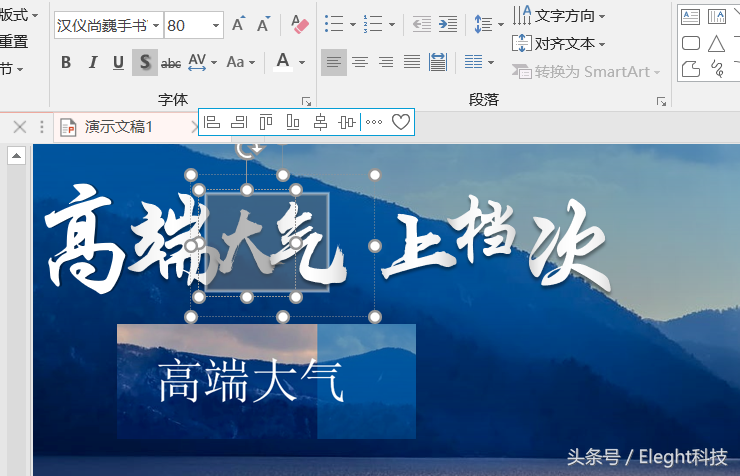Select the blue rectangle beside the picture
The width and height of the screenshot is (740, 476).
366,381
